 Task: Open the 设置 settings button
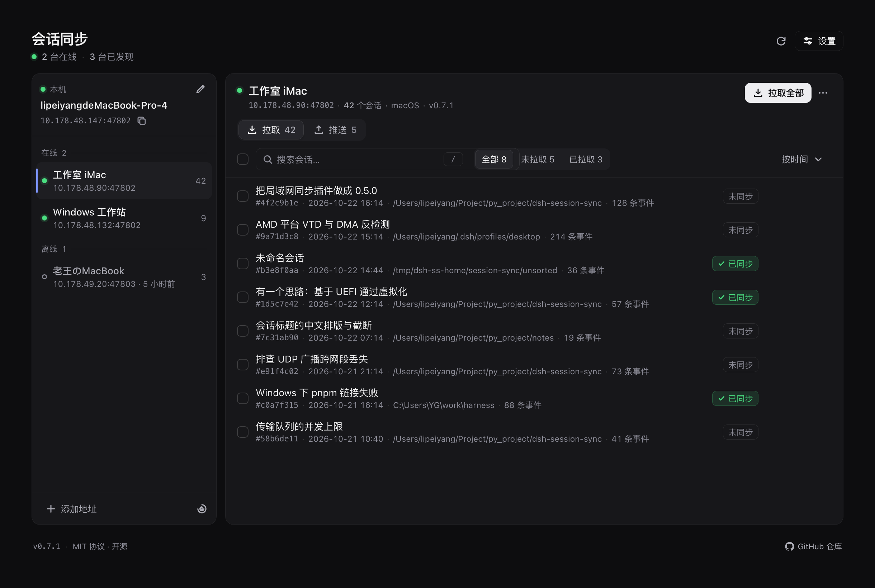[x=819, y=41]
